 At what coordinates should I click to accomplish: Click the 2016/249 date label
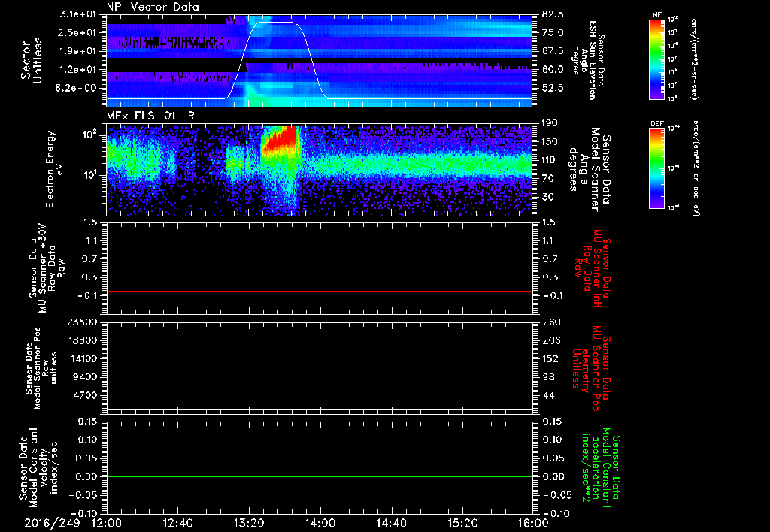52,524
